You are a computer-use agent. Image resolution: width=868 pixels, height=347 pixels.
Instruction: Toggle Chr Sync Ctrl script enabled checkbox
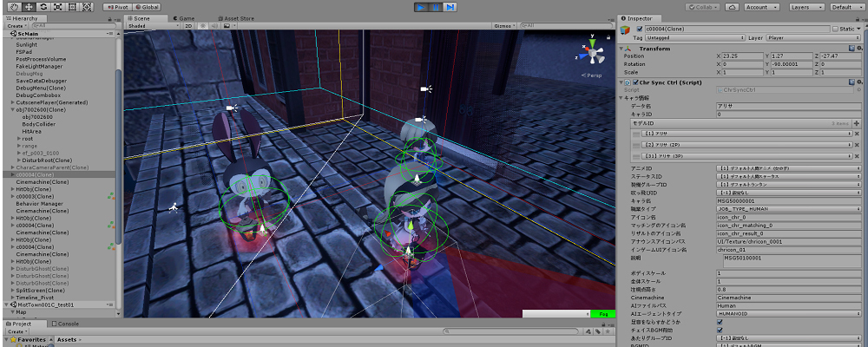tap(635, 82)
